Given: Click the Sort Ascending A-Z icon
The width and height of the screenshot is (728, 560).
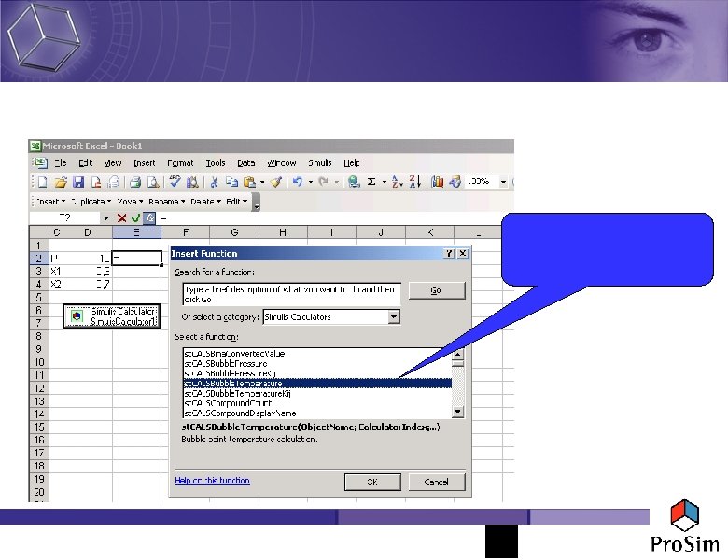Looking at the screenshot, I should [397, 182].
